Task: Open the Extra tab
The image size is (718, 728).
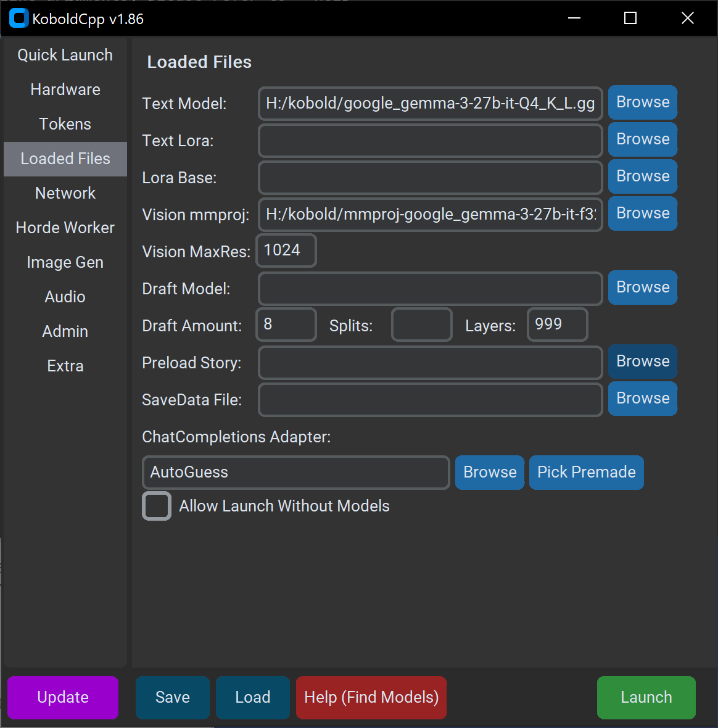Action: coord(65,366)
